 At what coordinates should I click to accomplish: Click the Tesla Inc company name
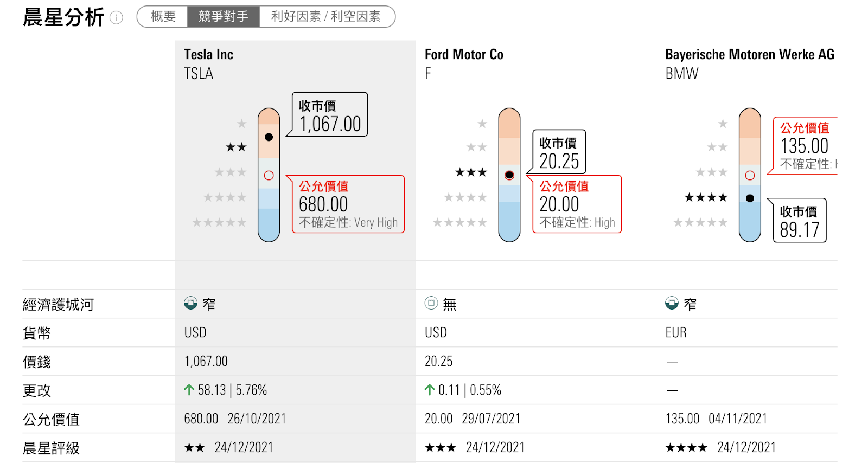[x=208, y=54]
